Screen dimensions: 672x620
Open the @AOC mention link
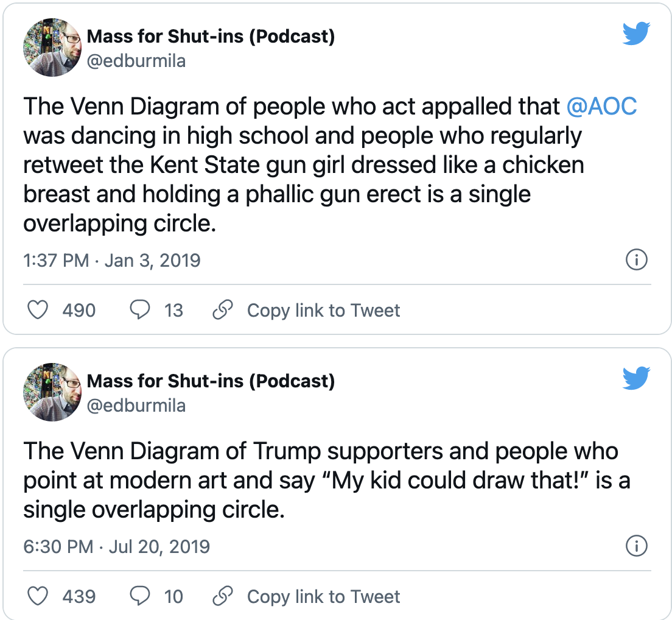pos(601,107)
